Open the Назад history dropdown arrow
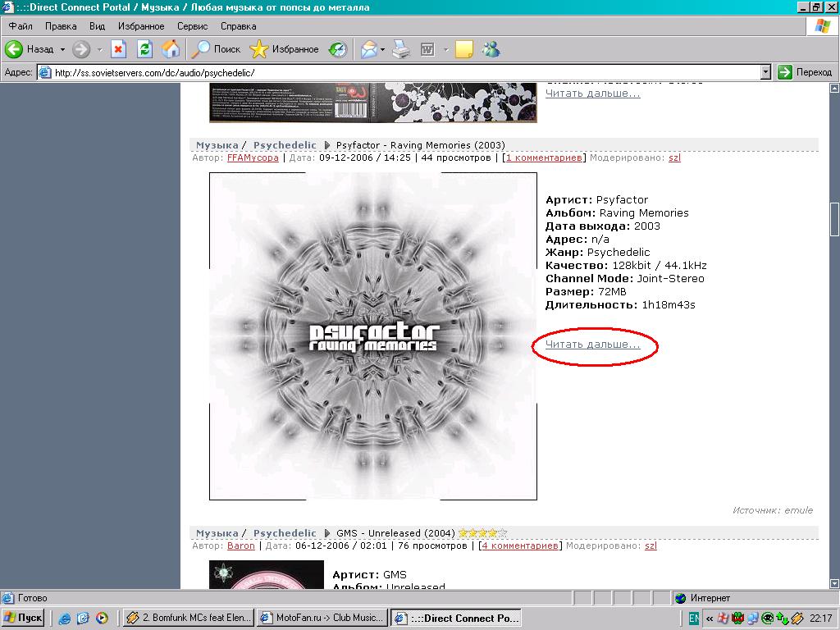The image size is (840, 630). tap(62, 49)
